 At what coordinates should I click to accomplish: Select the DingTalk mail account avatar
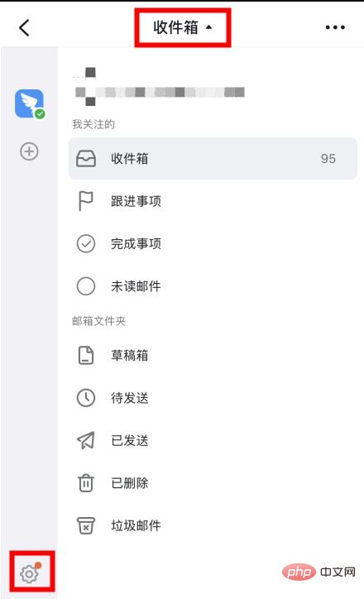click(30, 104)
